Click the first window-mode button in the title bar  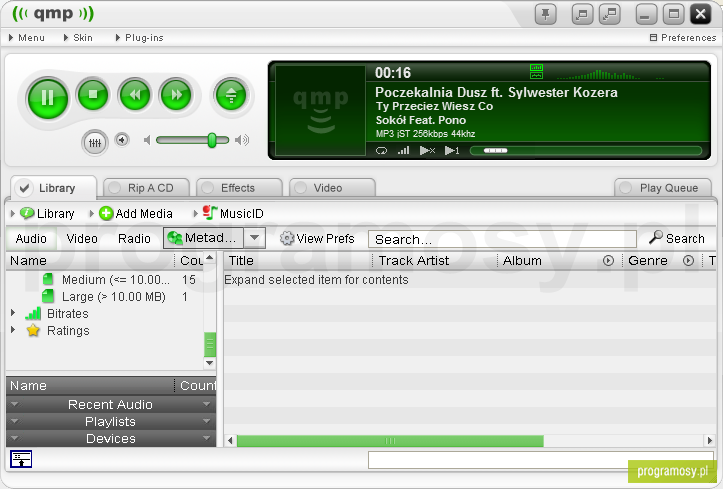(x=582, y=14)
